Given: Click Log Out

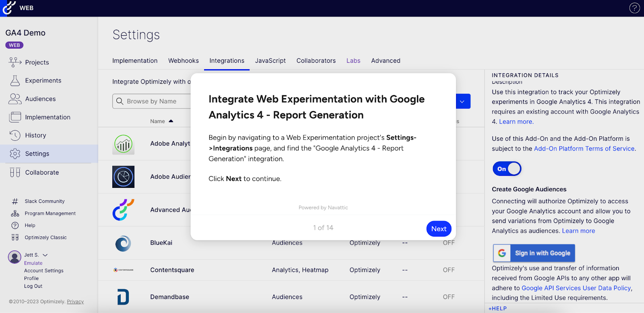Looking at the screenshot, I should [x=33, y=286].
